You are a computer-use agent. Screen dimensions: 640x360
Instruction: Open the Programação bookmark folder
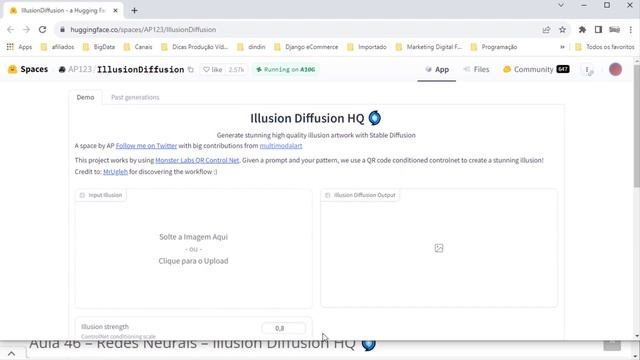coord(494,47)
